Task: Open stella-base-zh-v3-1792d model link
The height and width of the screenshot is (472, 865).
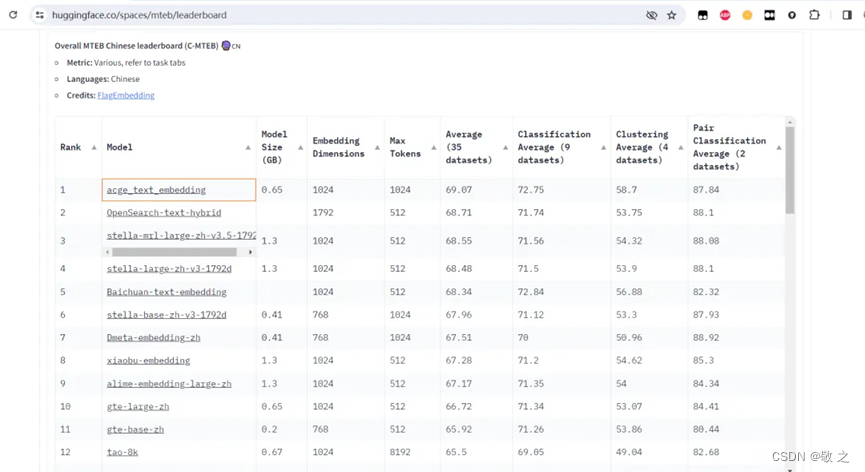Action: click(x=167, y=315)
